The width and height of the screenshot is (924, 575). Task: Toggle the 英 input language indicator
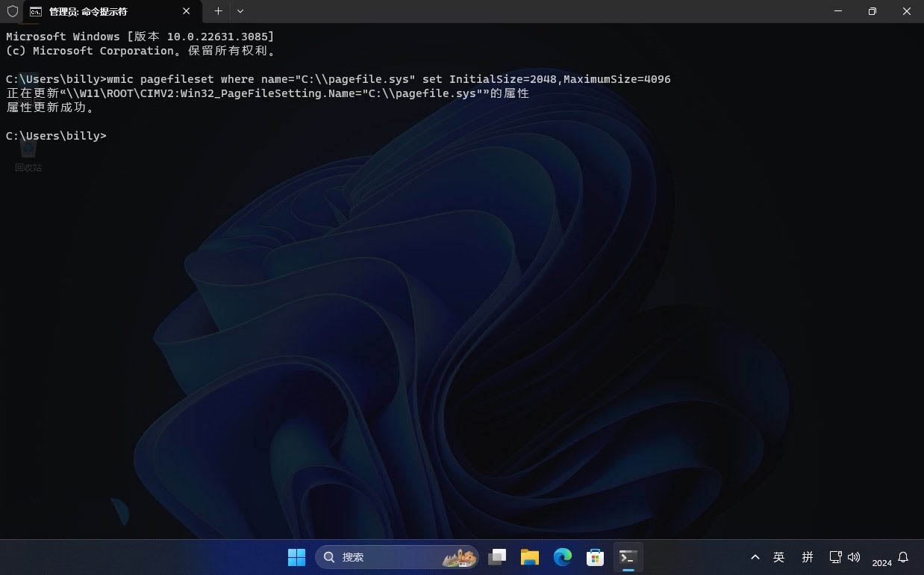pyautogui.click(x=778, y=557)
